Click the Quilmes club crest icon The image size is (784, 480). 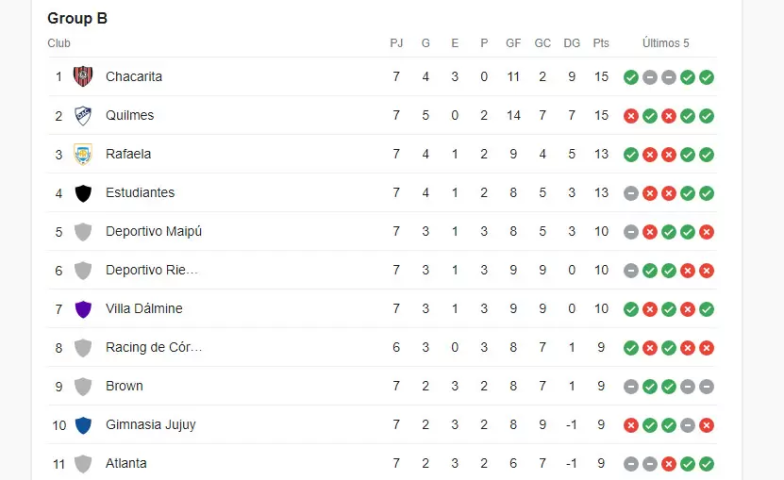pyautogui.click(x=83, y=116)
